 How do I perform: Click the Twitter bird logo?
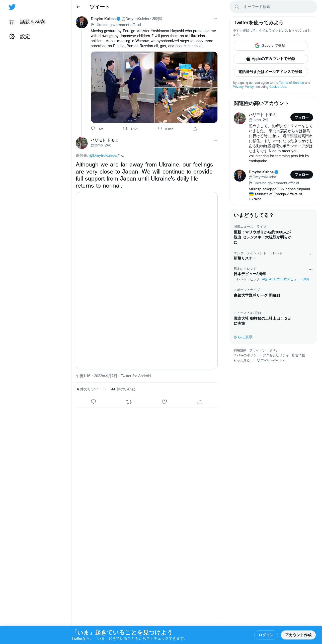pos(12,7)
